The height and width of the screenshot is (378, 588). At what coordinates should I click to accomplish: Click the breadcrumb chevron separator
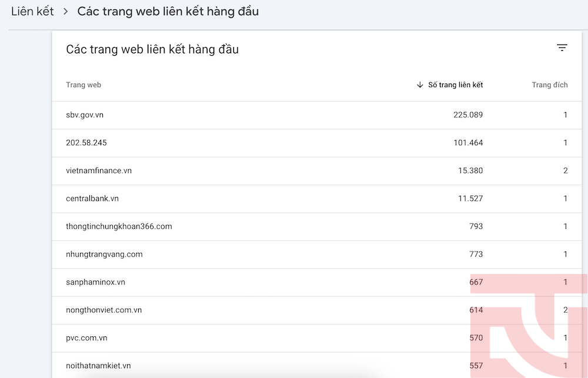[x=66, y=12]
